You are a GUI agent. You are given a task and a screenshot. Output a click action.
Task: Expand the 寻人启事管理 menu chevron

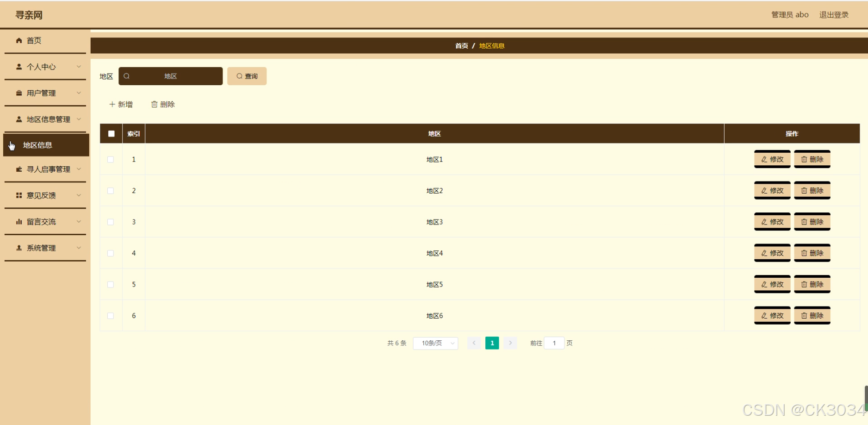click(x=79, y=169)
